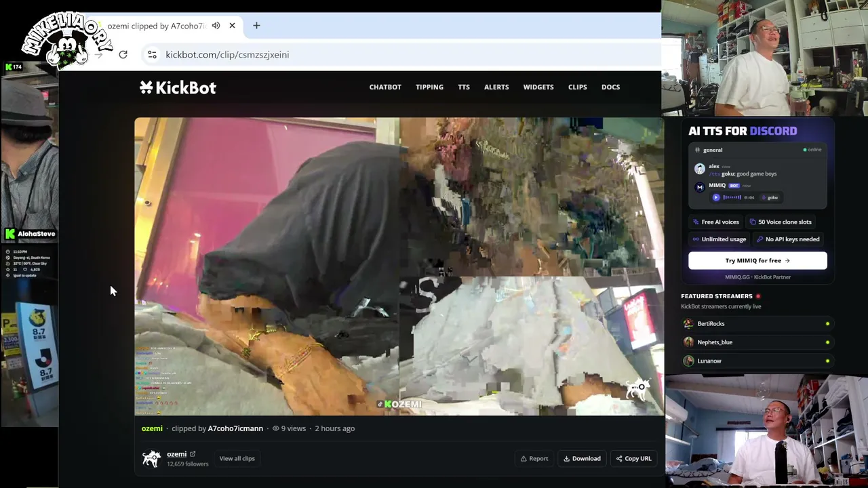Open the WIDGETS navigation item

coord(538,87)
